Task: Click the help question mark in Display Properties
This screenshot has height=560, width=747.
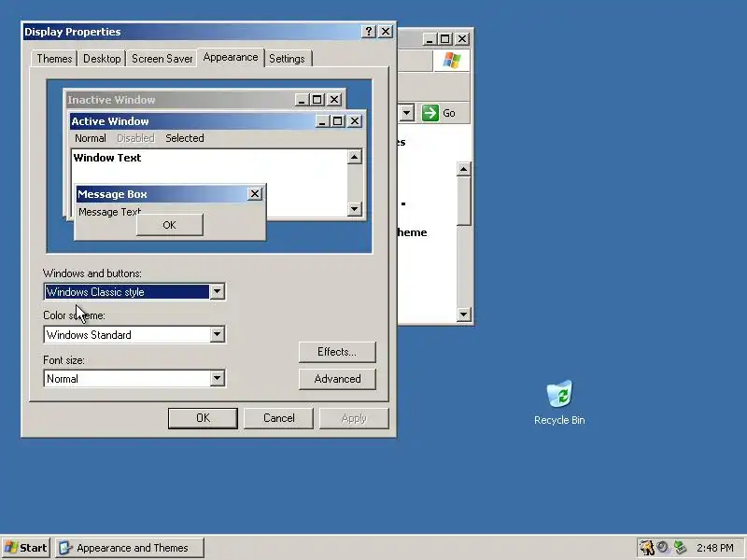Action: 368,32
